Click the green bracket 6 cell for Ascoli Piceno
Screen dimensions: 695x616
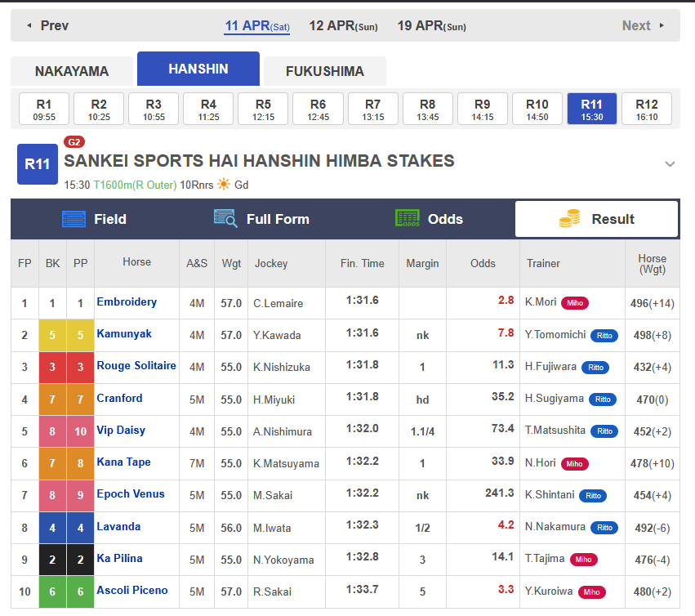click(x=52, y=591)
